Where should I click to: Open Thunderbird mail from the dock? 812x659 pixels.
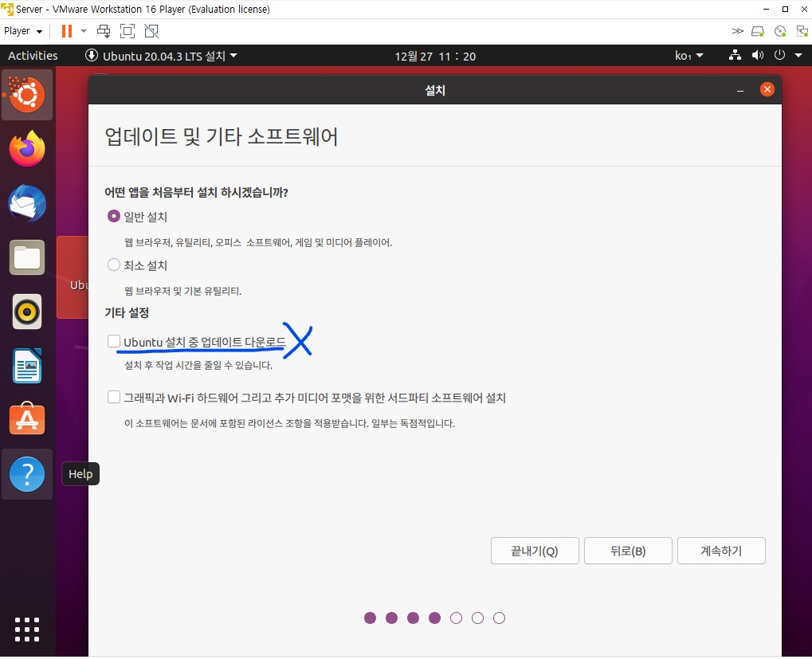pos(27,203)
